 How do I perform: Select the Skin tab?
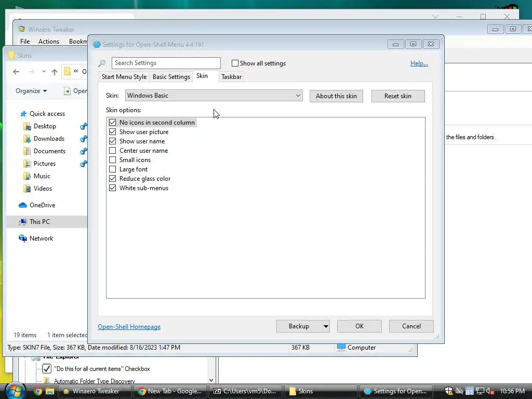pos(202,76)
